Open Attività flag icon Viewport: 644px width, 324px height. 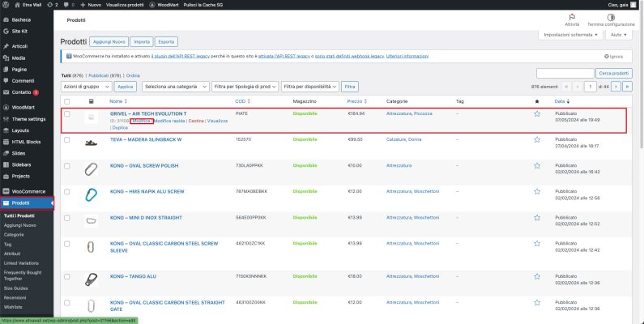pos(572,17)
